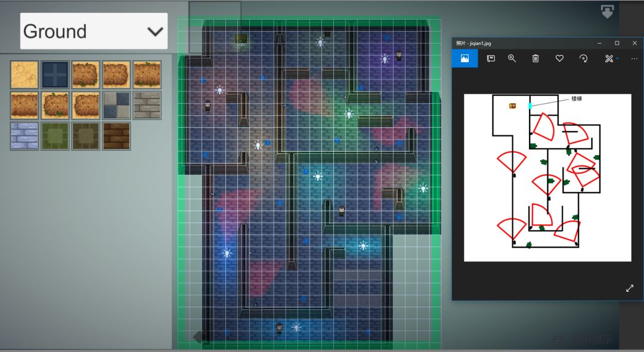Maximize the Photos window
Screen dimensions: 644x352
point(617,43)
